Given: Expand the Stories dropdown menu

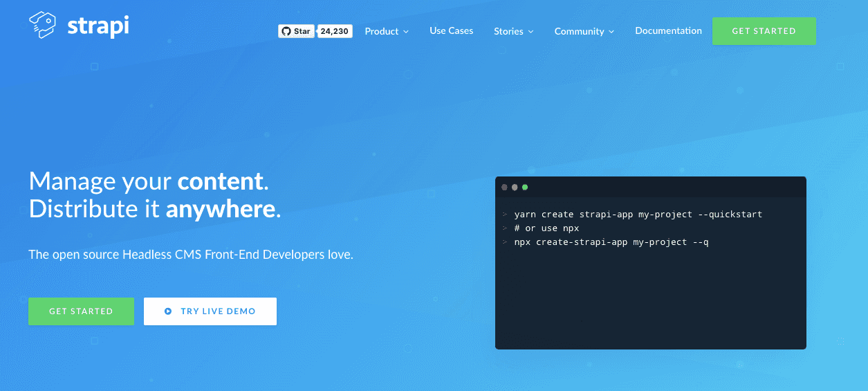Looking at the screenshot, I should click(x=514, y=31).
